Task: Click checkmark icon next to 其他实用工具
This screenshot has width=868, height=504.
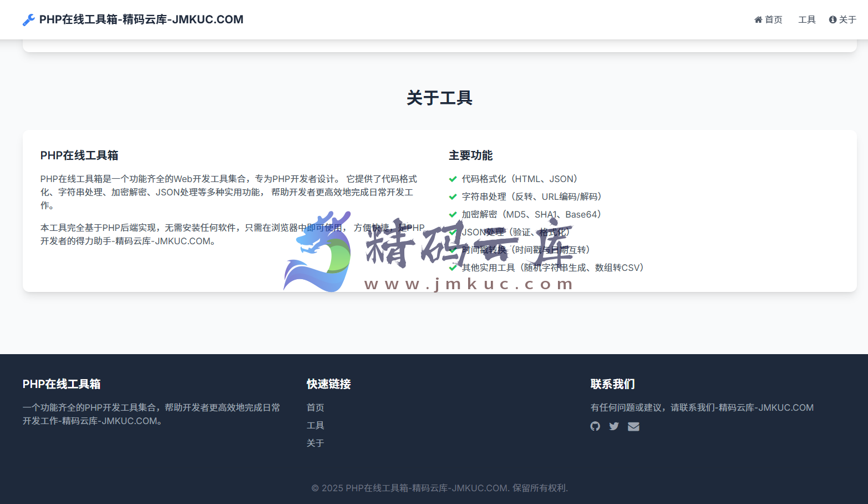Action: point(453,268)
